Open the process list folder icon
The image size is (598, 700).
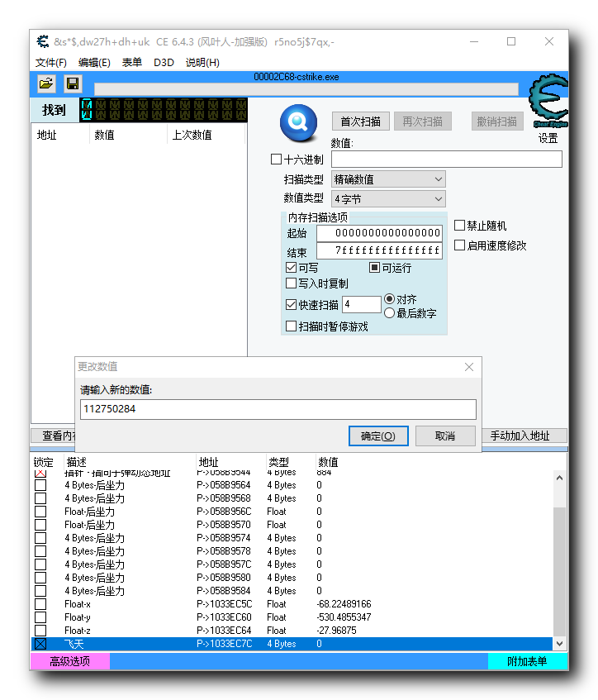tap(46, 83)
